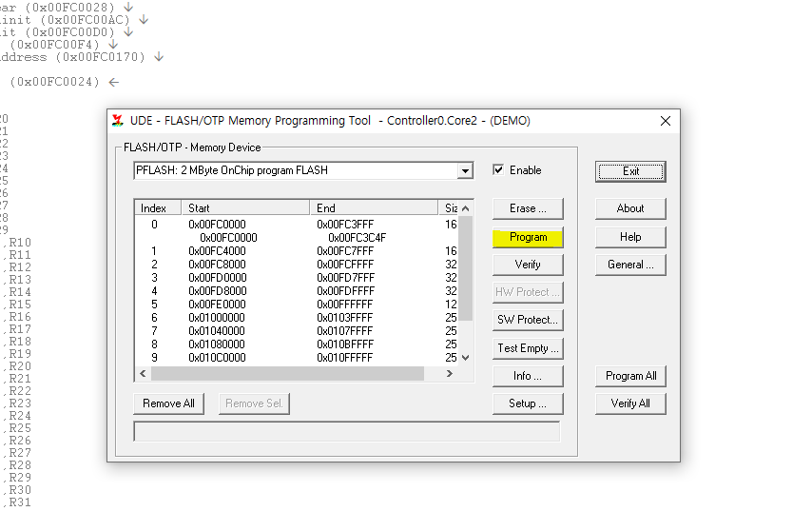Click the vertical scrollbar thumb of sector list
The height and width of the screenshot is (531, 812).
coord(466,268)
